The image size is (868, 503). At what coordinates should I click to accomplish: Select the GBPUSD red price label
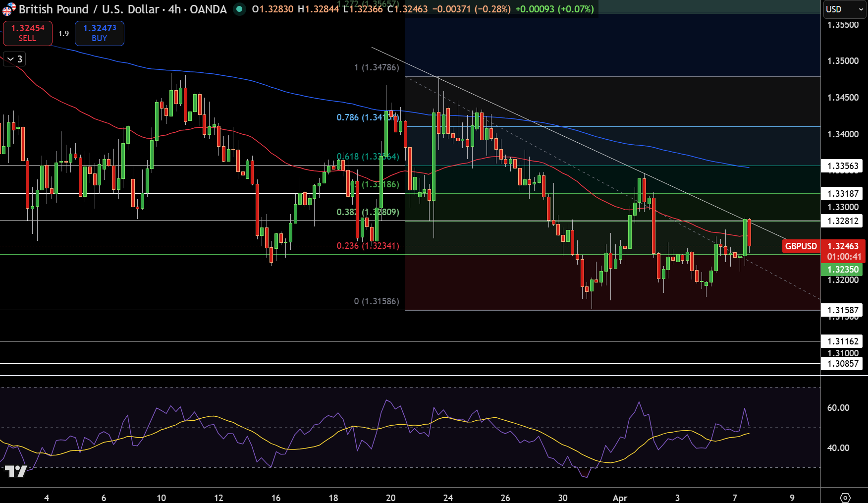(801, 246)
